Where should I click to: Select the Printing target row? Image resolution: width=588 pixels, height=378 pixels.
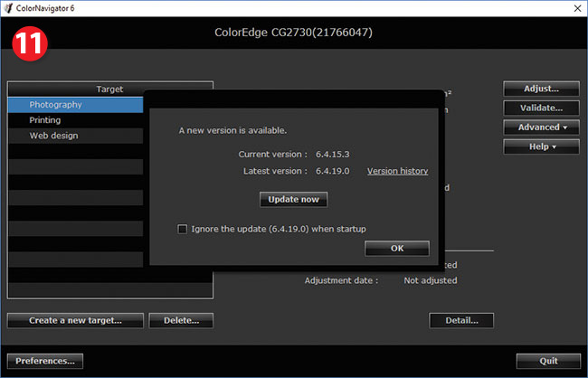point(75,120)
